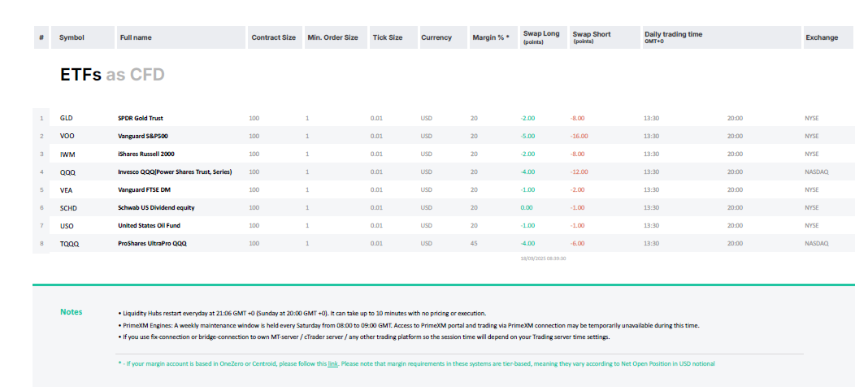Click the "iShares Russell 2000" full name
Image resolution: width=868 pixels, height=391 pixels.
(146, 154)
